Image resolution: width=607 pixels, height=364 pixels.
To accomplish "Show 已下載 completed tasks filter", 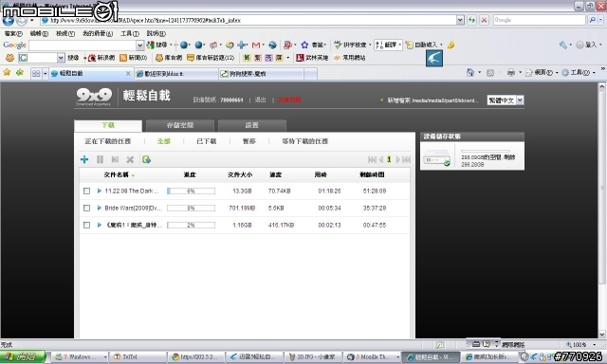I will point(207,141).
